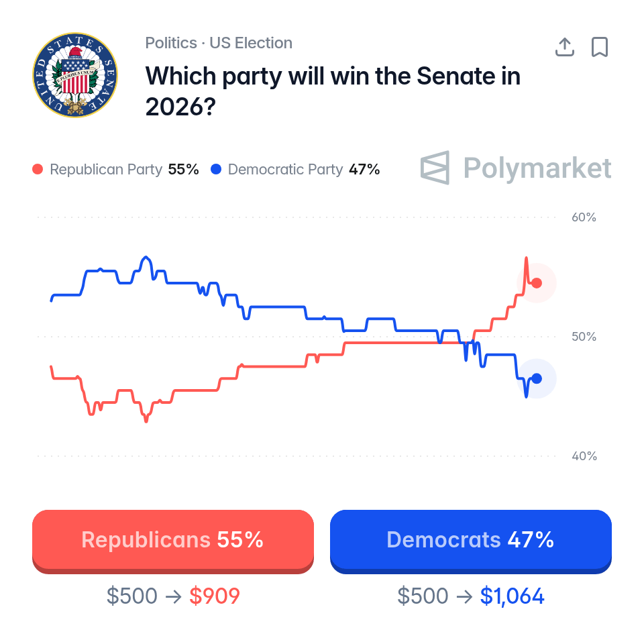
Task: Click the United States Senate seal image
Action: 74,75
